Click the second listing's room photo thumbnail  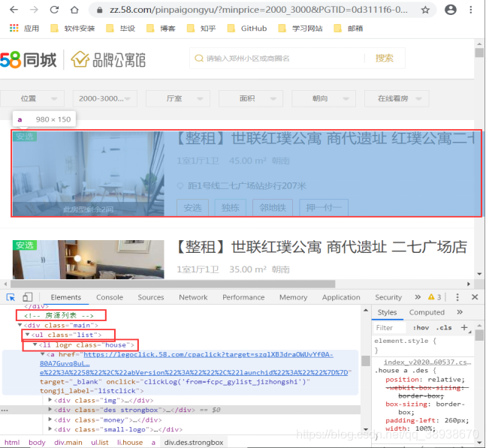click(89, 260)
